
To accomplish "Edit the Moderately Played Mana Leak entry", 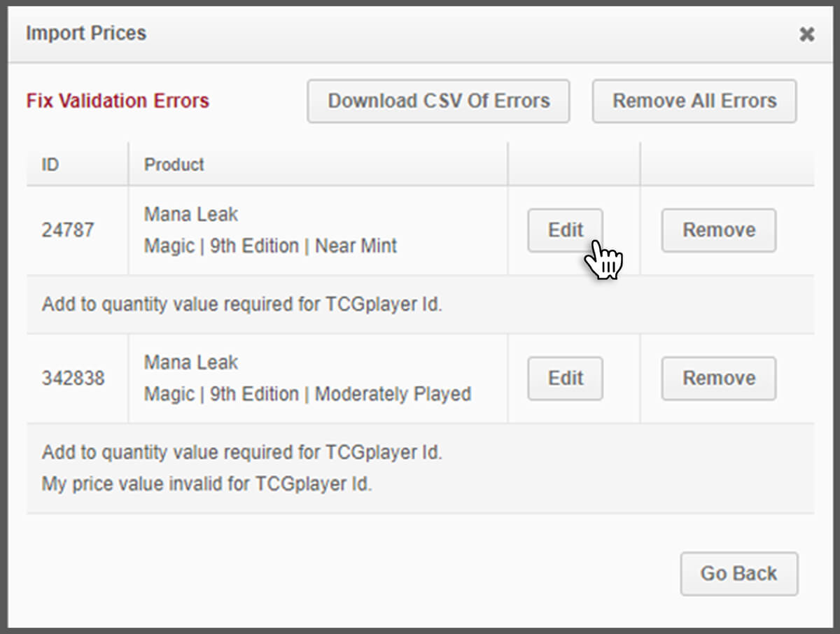I will coord(565,378).
